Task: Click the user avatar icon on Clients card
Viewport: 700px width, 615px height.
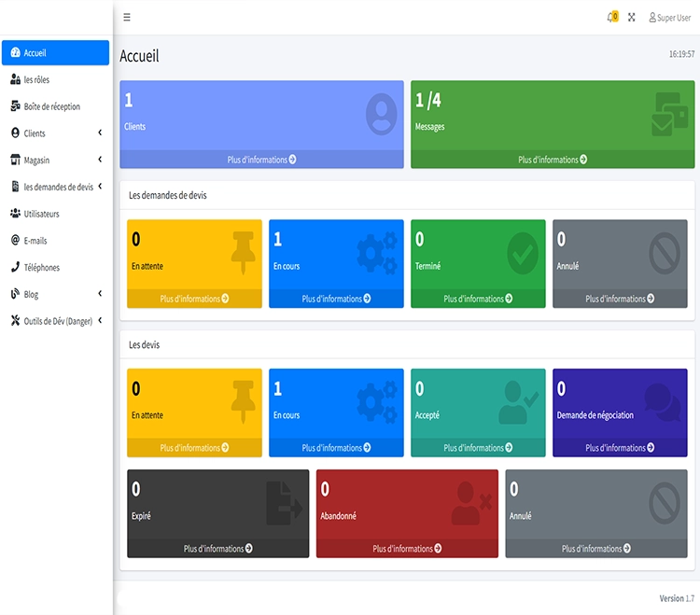Action: [x=381, y=114]
